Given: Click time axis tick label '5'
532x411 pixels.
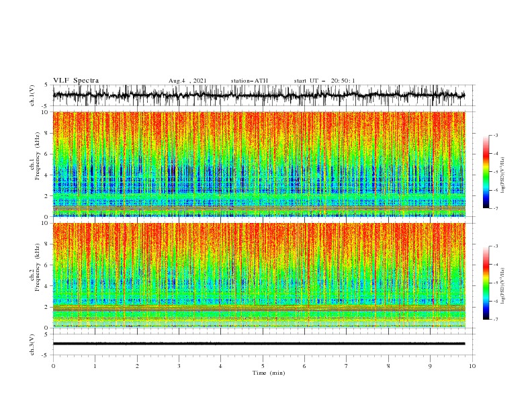Looking at the screenshot, I should (263, 366).
